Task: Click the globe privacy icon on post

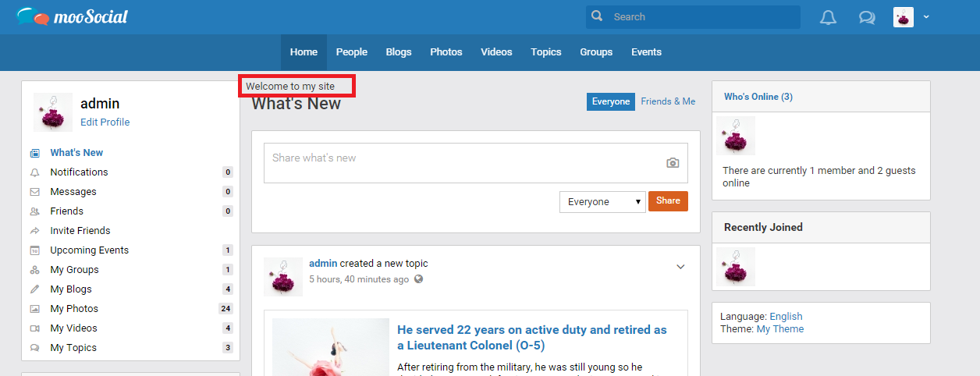Action: (419, 279)
